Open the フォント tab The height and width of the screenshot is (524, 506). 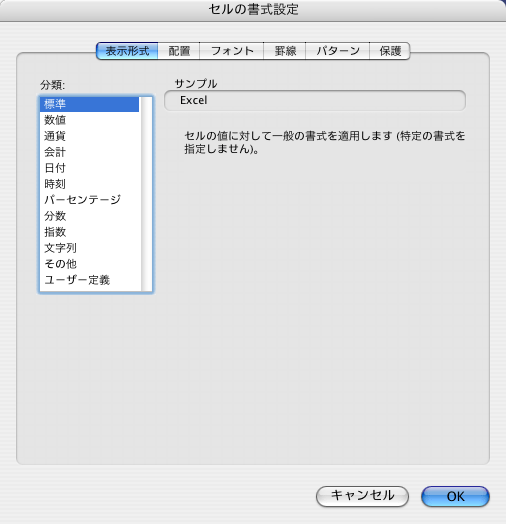point(232,51)
